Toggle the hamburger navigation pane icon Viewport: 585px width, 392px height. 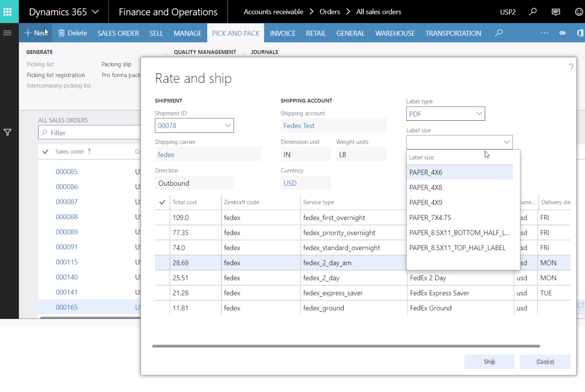(x=7, y=33)
